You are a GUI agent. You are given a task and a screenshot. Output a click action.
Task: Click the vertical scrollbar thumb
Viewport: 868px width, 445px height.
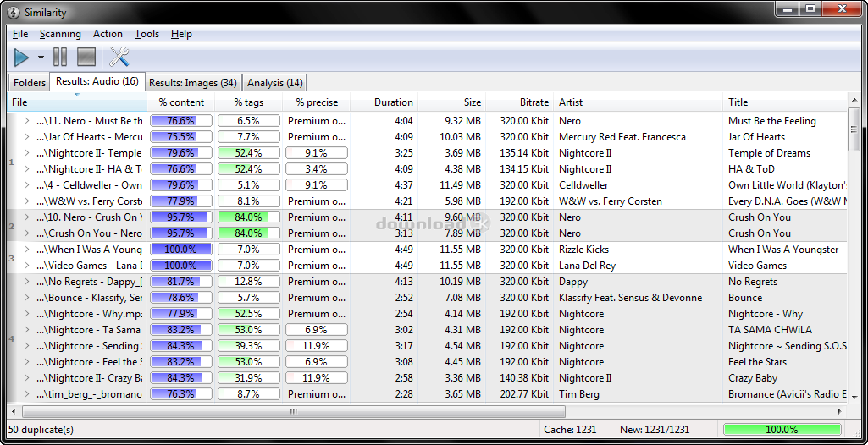pyautogui.click(x=853, y=130)
